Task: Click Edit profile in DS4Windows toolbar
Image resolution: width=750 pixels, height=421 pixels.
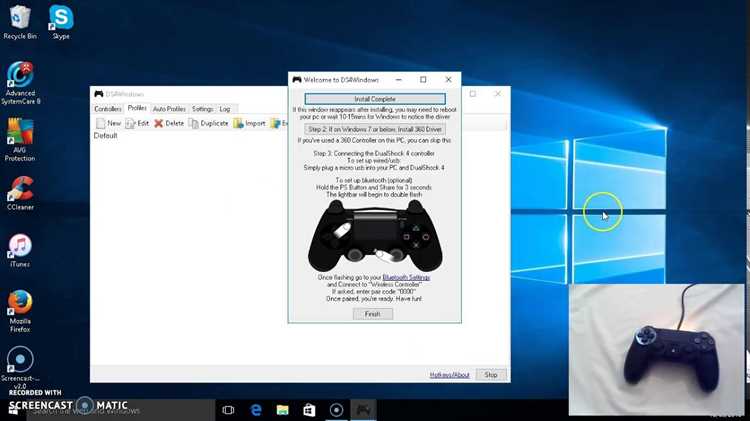Action: [137, 123]
